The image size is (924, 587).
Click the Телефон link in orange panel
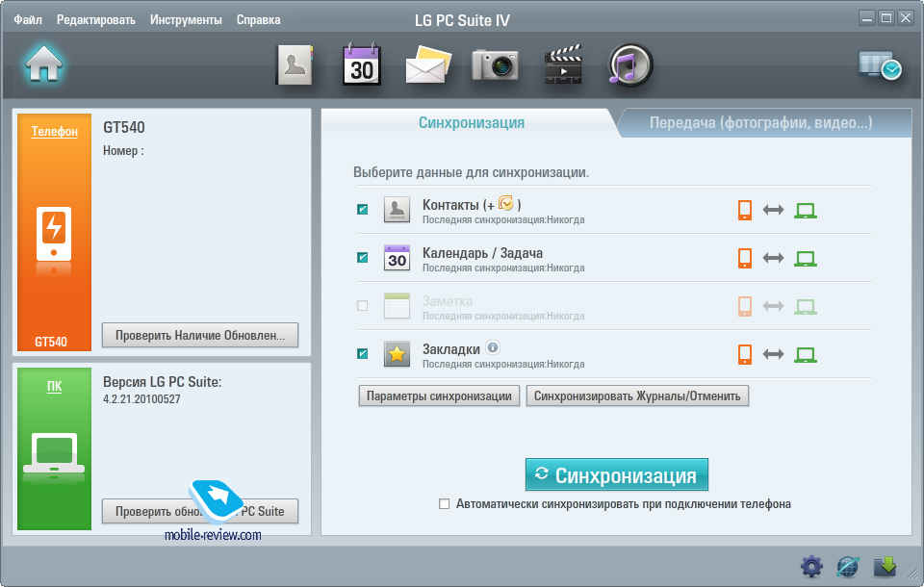point(54,131)
